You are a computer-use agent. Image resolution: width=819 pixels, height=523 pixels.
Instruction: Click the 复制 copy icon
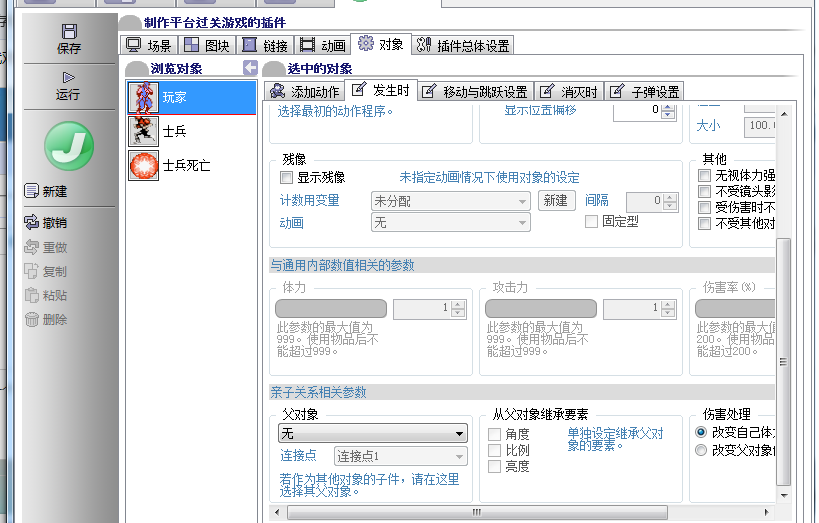click(x=31, y=271)
